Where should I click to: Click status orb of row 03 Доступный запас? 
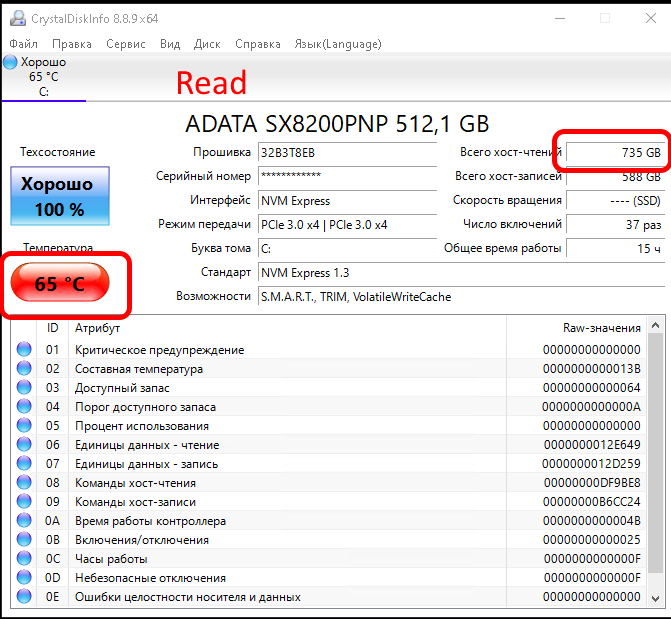[24, 387]
